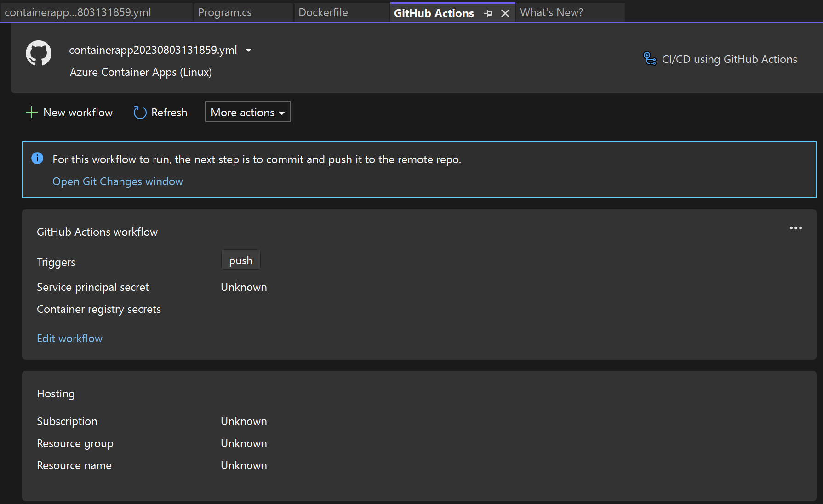Click the push trigger badge
823x504 pixels.
(x=240, y=260)
